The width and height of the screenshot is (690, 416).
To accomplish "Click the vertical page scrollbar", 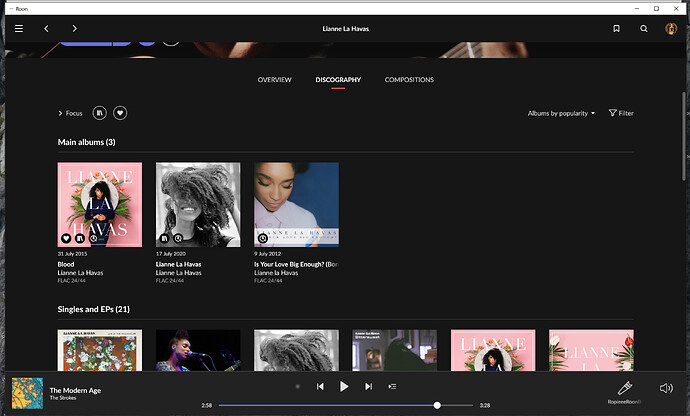I will [x=683, y=136].
